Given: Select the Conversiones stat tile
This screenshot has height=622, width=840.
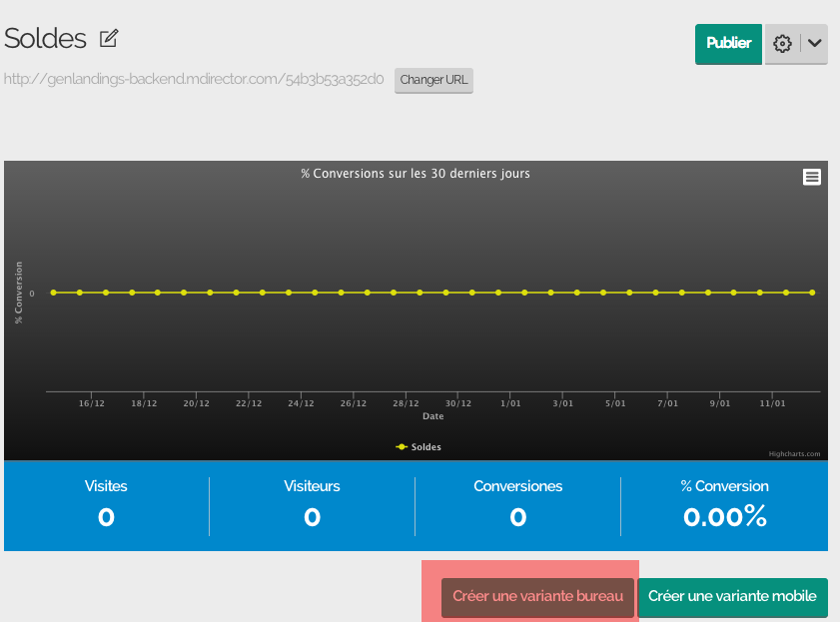Looking at the screenshot, I should tap(517, 504).
